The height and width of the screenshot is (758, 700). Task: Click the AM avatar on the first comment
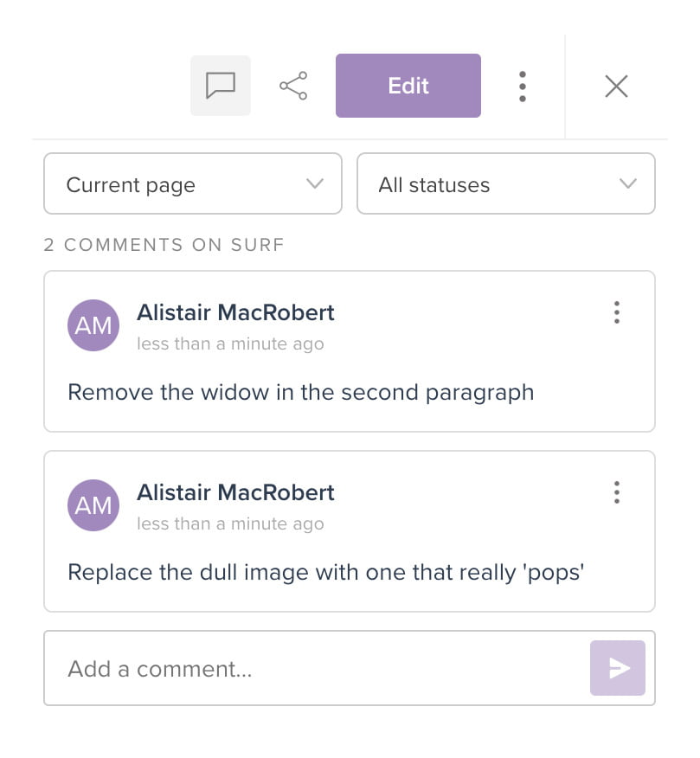click(93, 325)
